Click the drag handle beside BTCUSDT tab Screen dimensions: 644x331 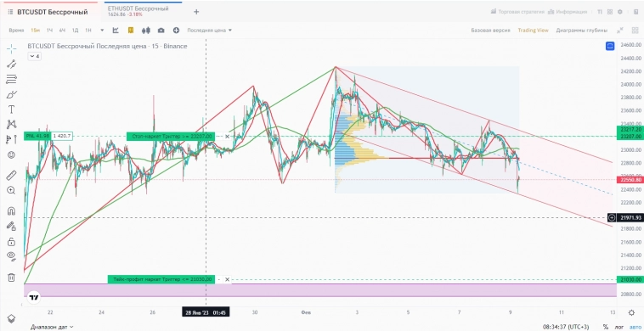coord(10,12)
